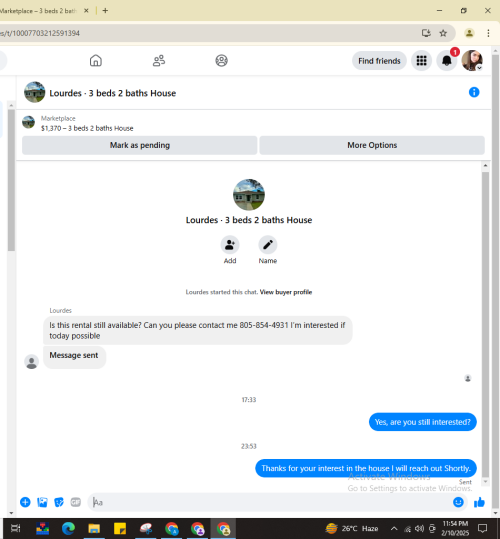The image size is (500, 539).
Task: Expand the More Options button
Action: coord(372,145)
